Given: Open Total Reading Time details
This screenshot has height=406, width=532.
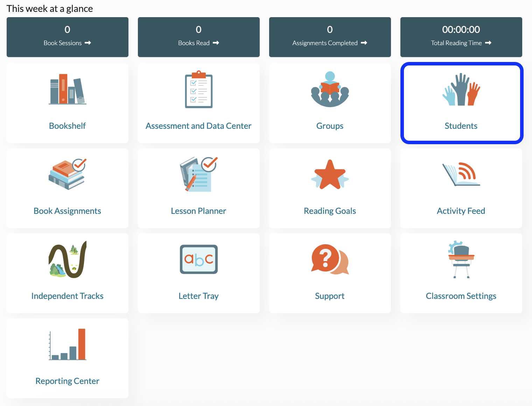Looking at the screenshot, I should point(461,37).
